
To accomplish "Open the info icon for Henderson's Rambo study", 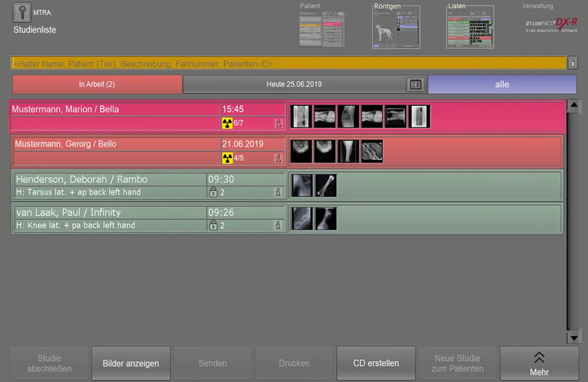I will pyautogui.click(x=278, y=192).
